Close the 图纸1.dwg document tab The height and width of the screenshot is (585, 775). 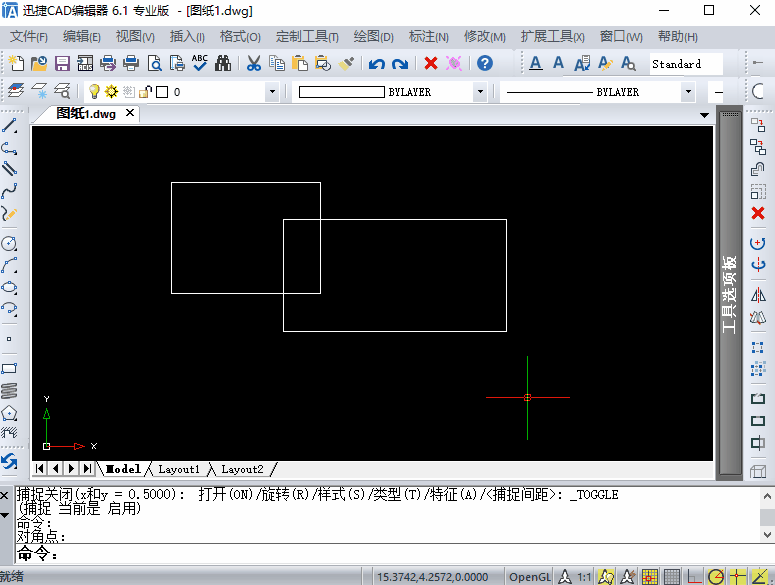point(130,113)
